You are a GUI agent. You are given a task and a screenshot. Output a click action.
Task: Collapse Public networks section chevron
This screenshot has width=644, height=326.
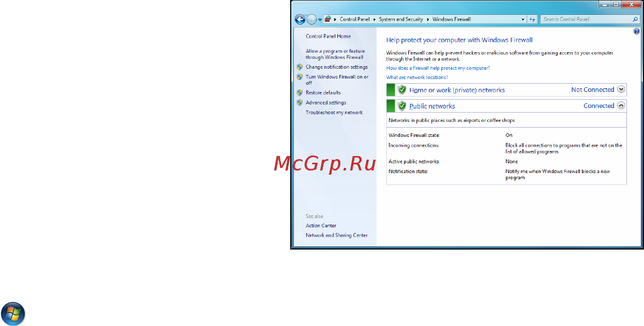[x=621, y=105]
